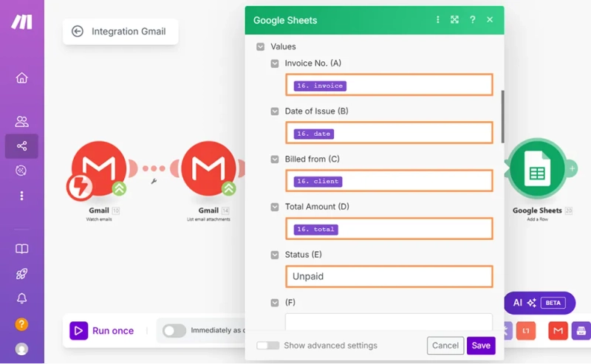This screenshot has width=591, height=364.
Task: Toggle the Date of Issue (B) checkbox
Action: tap(275, 111)
